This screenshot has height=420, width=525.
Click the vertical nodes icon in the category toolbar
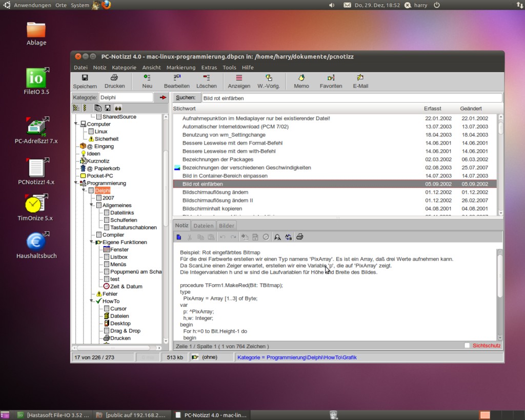[x=85, y=108]
